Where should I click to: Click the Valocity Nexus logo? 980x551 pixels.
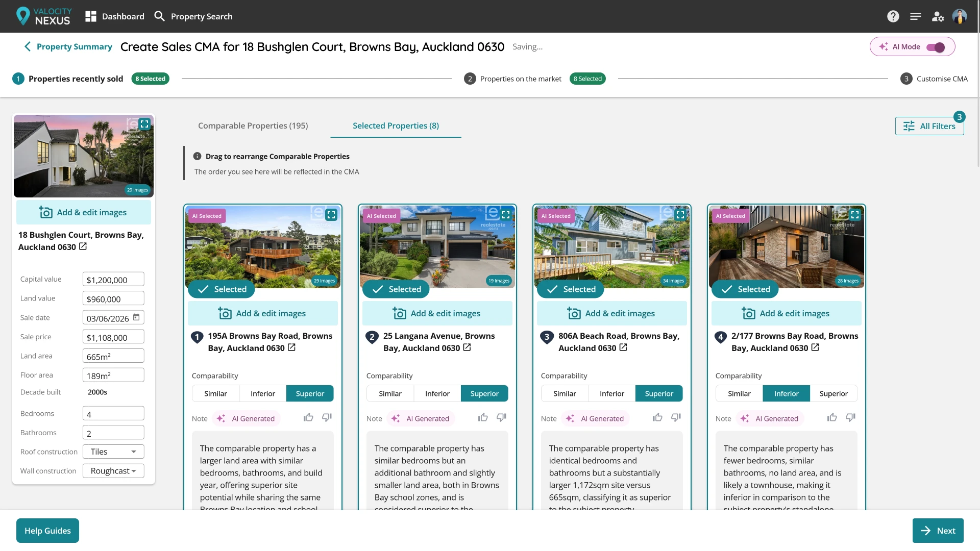click(44, 16)
